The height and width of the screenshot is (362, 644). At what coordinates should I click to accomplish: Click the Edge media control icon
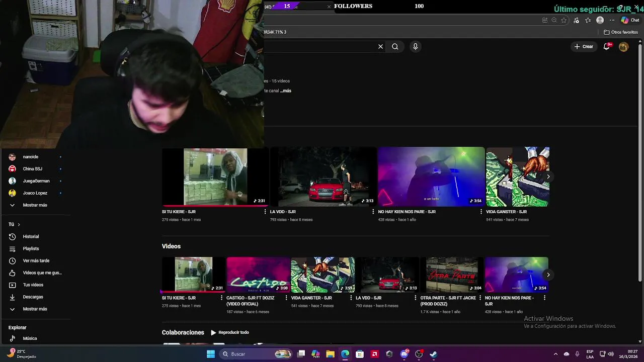(576, 20)
